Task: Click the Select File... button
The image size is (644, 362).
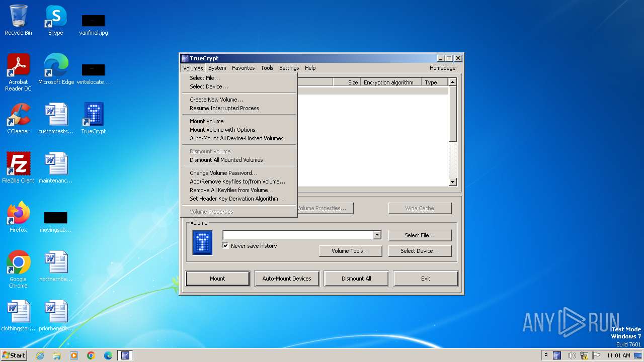Action: 420,235
